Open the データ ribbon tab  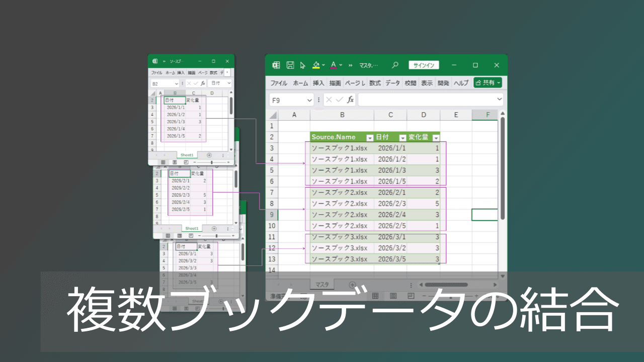pyautogui.click(x=392, y=83)
